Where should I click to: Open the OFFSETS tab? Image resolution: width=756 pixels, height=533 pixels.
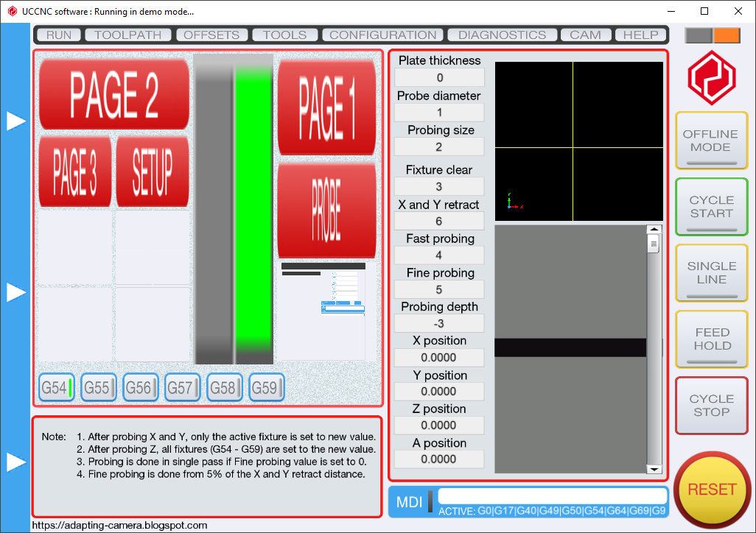tap(212, 34)
